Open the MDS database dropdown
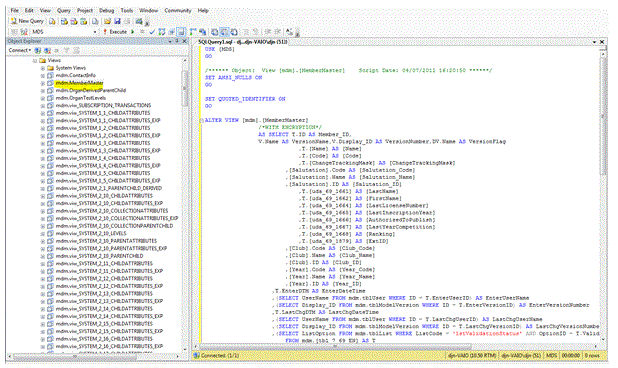Screen dimensions: 618x368 (x=95, y=32)
